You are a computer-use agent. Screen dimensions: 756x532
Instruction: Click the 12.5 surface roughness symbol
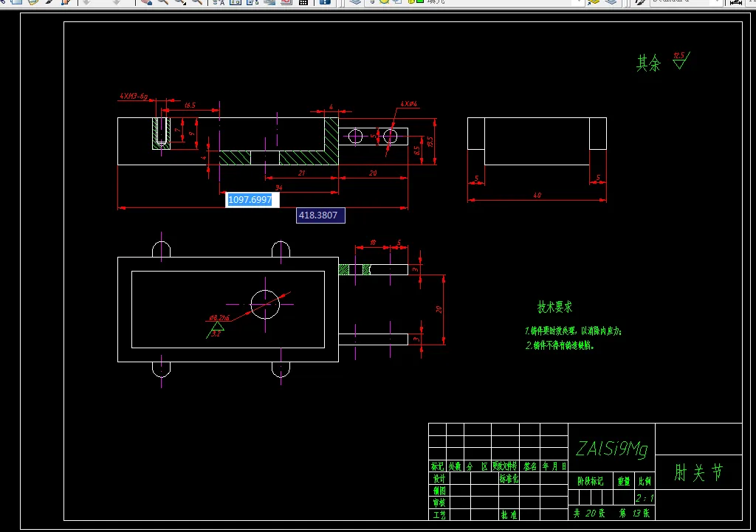coord(681,61)
